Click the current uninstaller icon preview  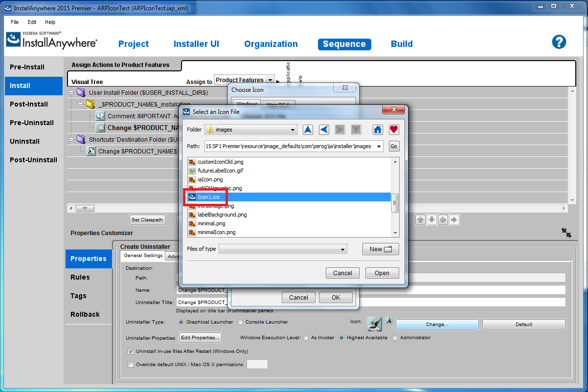pyautogui.click(x=374, y=324)
